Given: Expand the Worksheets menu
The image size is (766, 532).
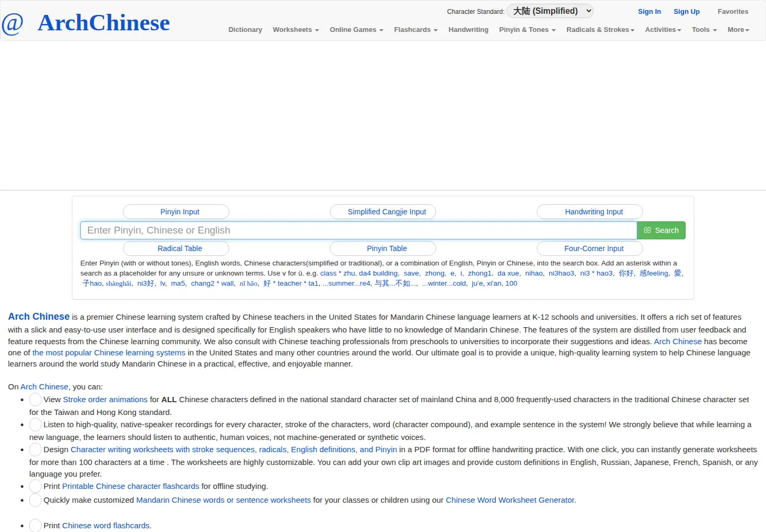Looking at the screenshot, I should click(296, 30).
